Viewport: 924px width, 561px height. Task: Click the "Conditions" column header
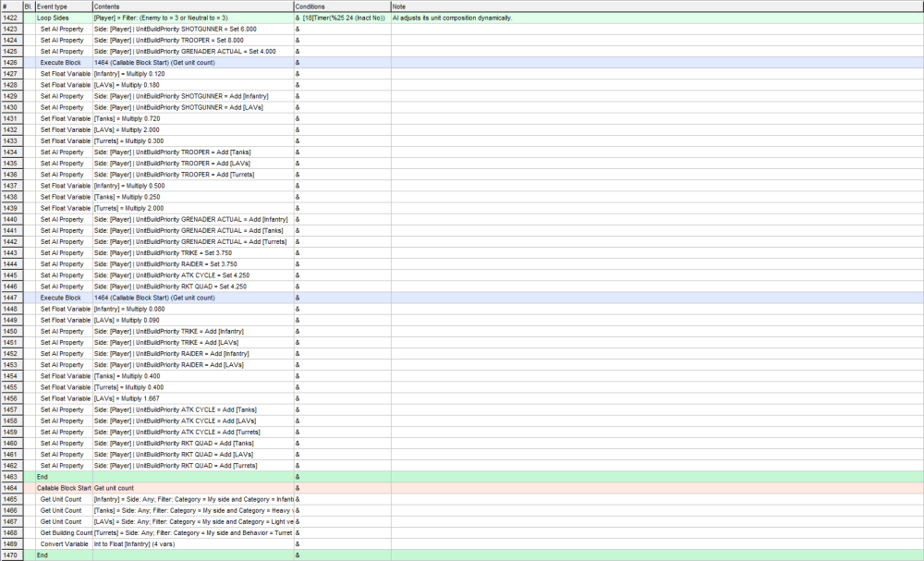point(343,6)
